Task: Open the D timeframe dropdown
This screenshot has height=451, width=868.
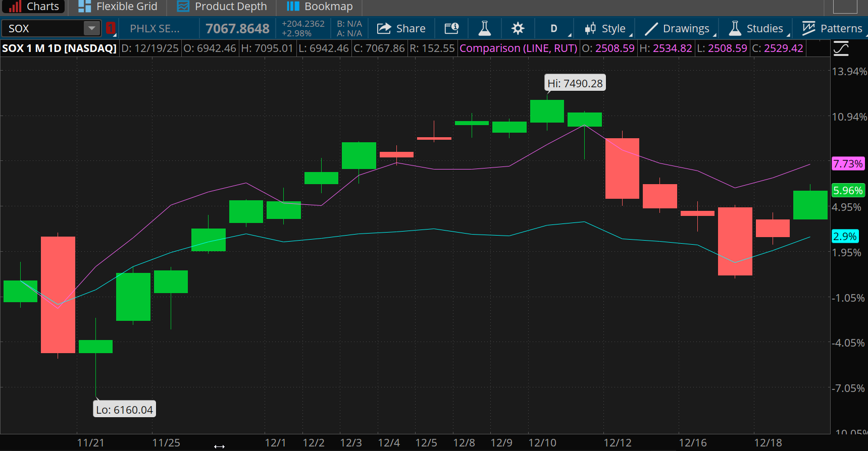Action: coord(554,28)
